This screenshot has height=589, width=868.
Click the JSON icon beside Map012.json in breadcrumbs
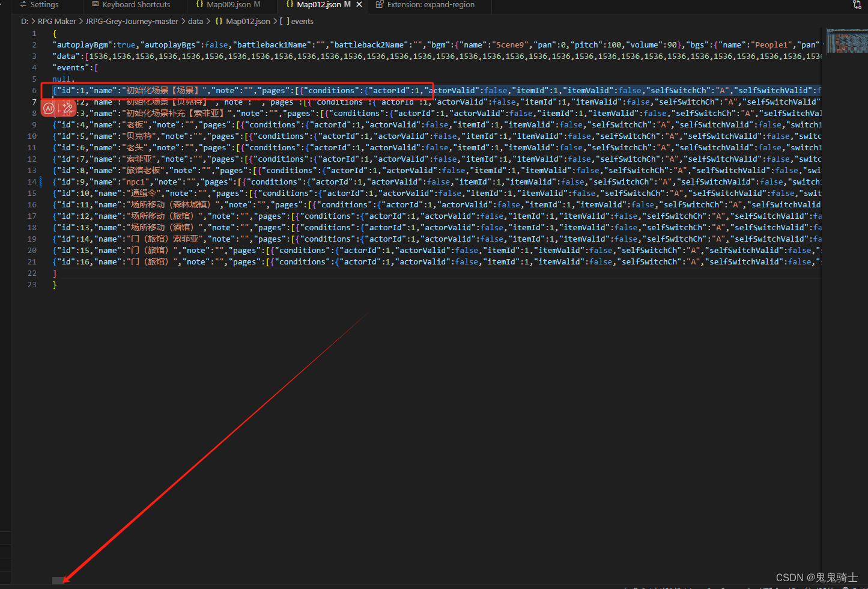[x=219, y=22]
